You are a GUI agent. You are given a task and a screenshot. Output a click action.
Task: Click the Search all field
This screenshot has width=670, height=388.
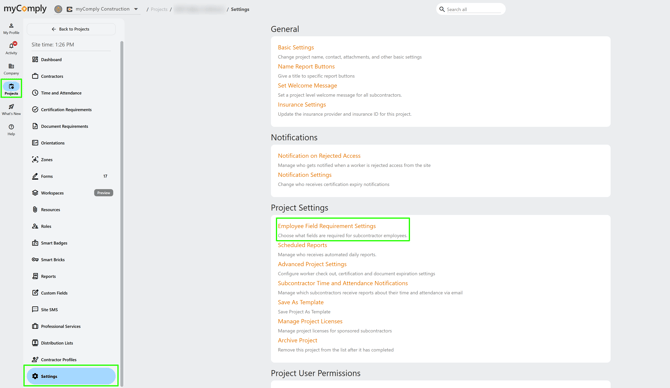pyautogui.click(x=470, y=9)
